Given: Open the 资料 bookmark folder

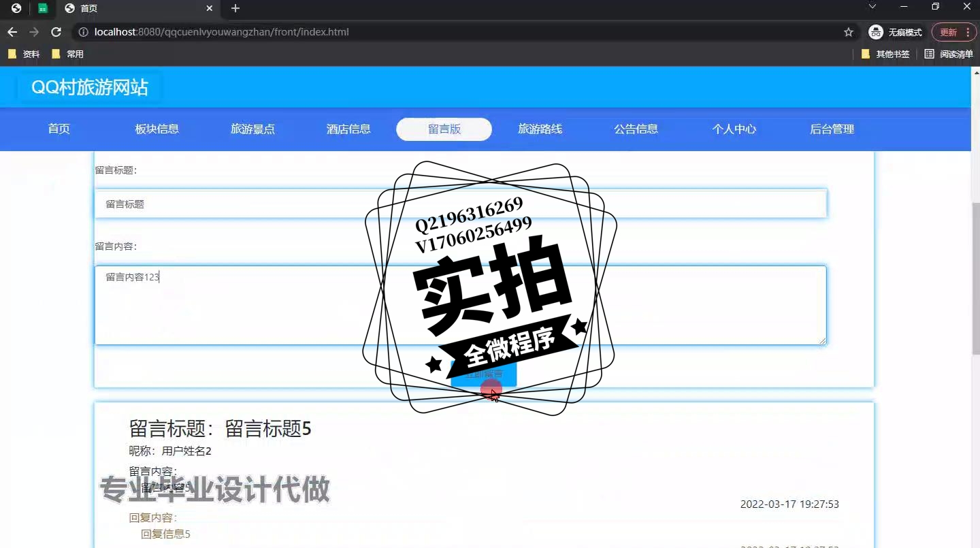Looking at the screenshot, I should [x=24, y=54].
